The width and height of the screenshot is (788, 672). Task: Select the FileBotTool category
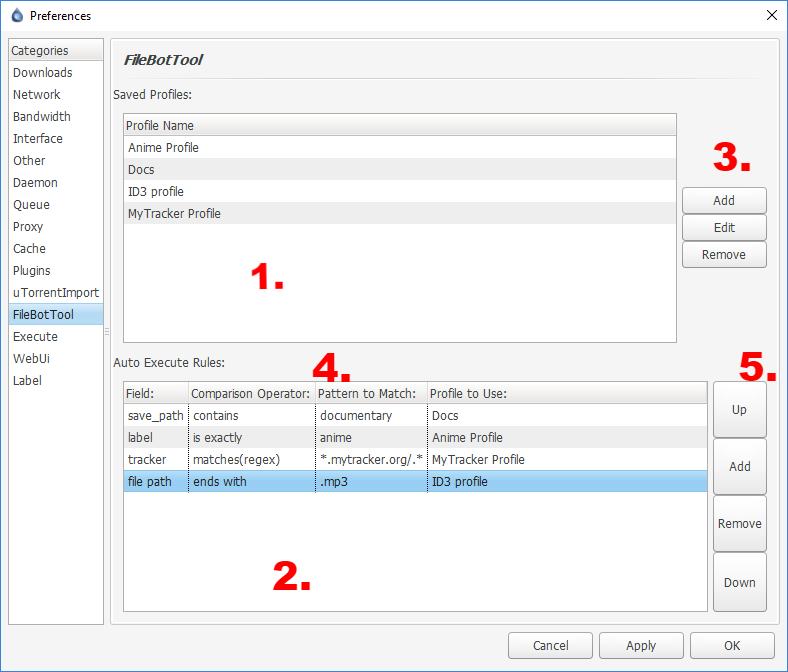(56, 315)
